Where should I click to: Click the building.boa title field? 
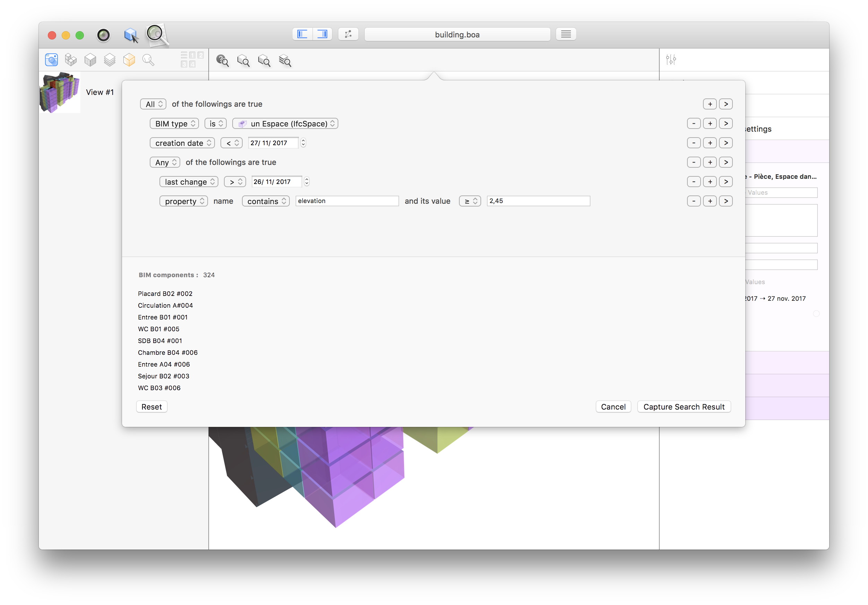coord(457,34)
